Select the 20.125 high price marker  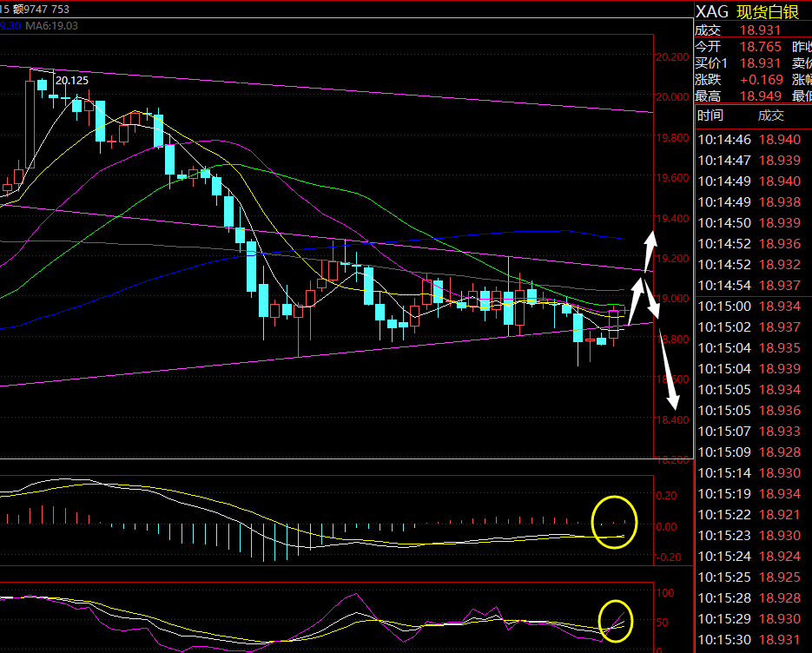(71, 81)
